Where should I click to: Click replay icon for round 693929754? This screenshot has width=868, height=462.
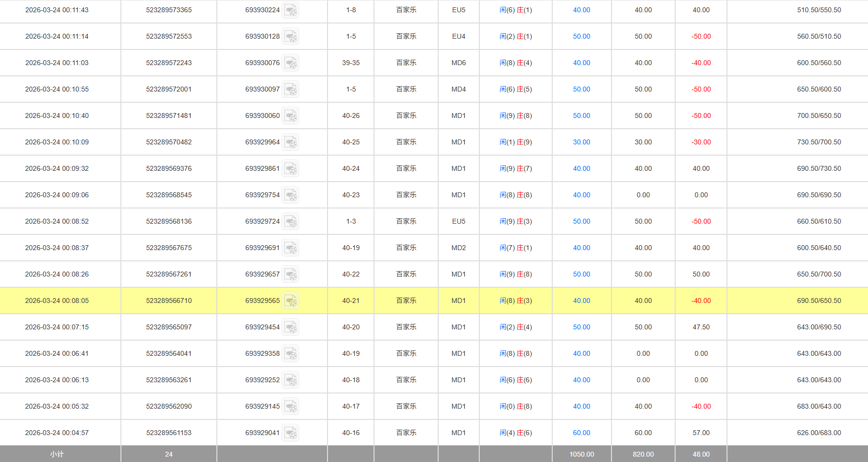click(290, 195)
